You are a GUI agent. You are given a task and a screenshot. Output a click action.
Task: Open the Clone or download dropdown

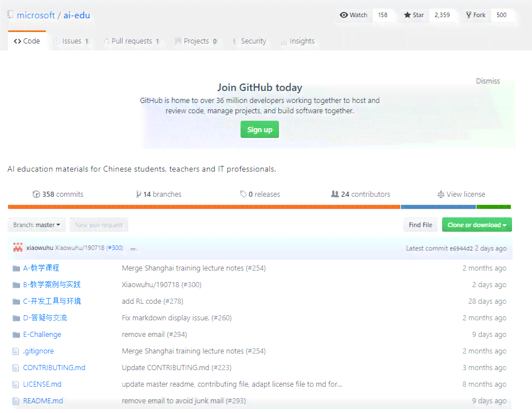coord(476,225)
